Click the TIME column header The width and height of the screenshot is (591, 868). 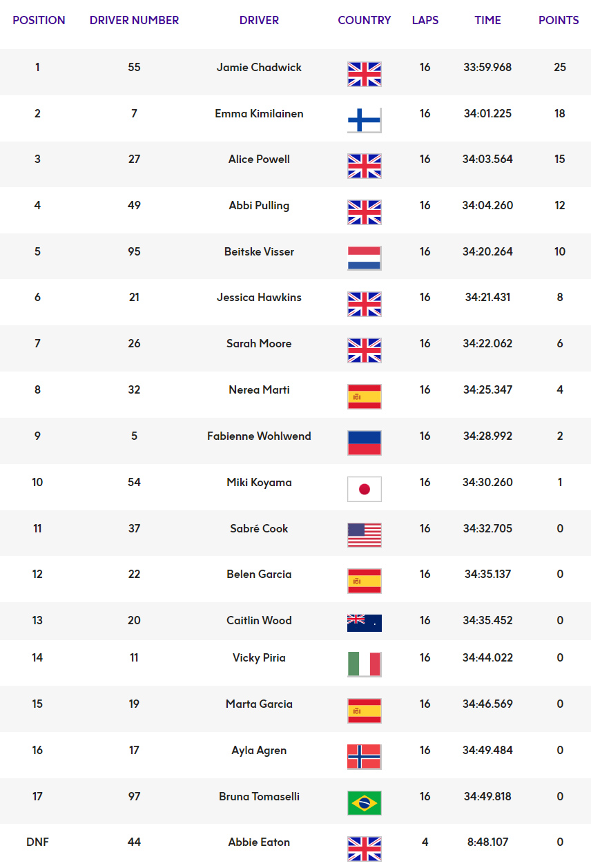487,20
